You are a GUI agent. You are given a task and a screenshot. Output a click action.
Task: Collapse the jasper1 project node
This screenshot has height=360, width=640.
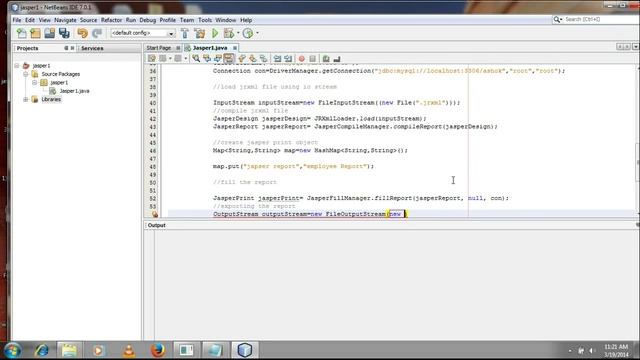[17, 65]
